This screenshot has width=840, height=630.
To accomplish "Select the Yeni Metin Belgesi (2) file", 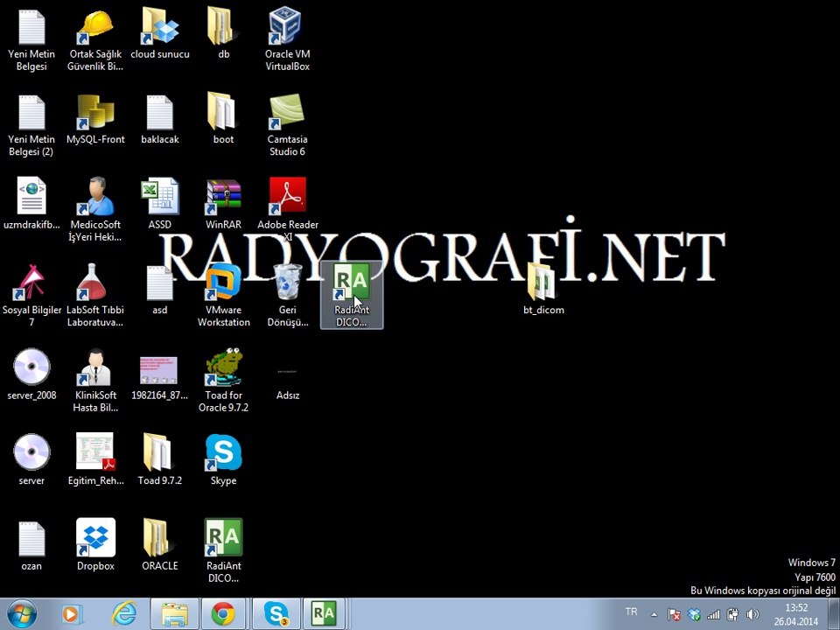I will point(31,124).
